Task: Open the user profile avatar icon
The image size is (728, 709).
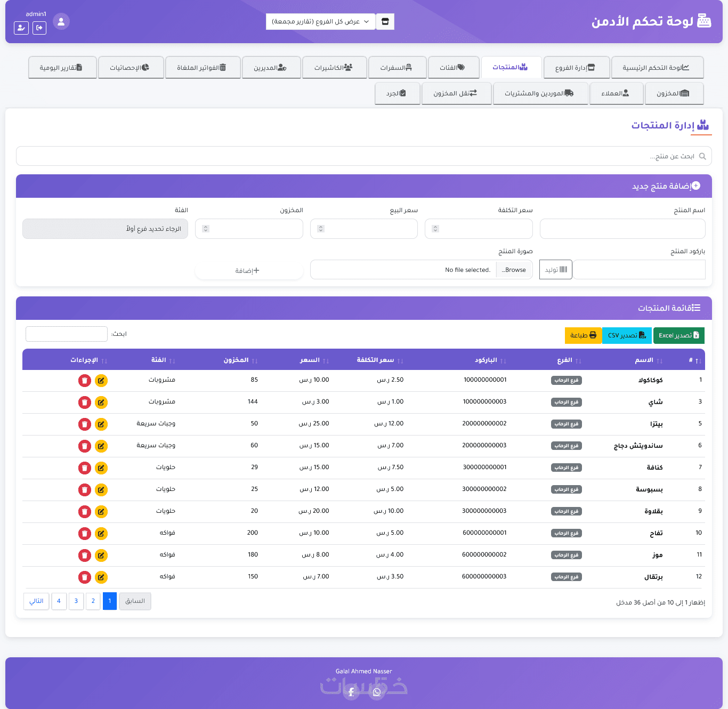Action: [61, 21]
